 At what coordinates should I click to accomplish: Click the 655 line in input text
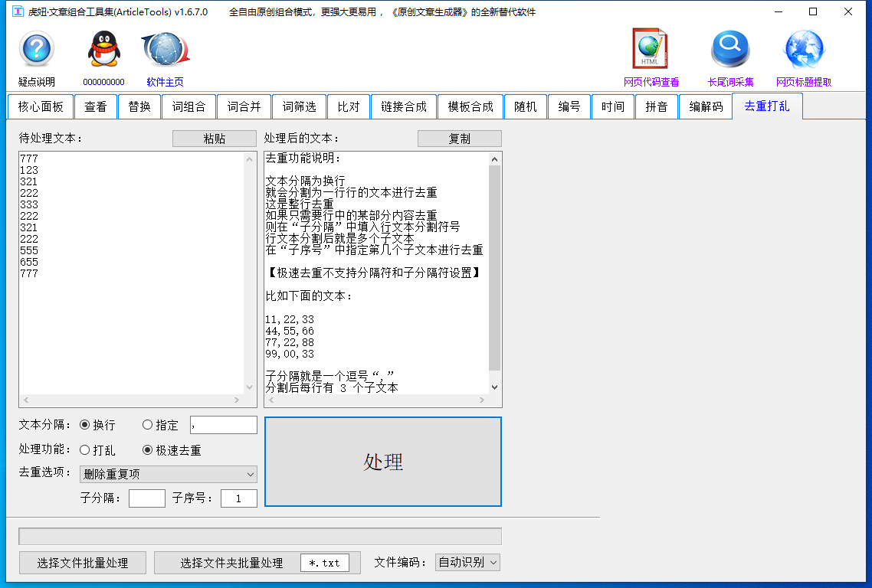pos(29,263)
